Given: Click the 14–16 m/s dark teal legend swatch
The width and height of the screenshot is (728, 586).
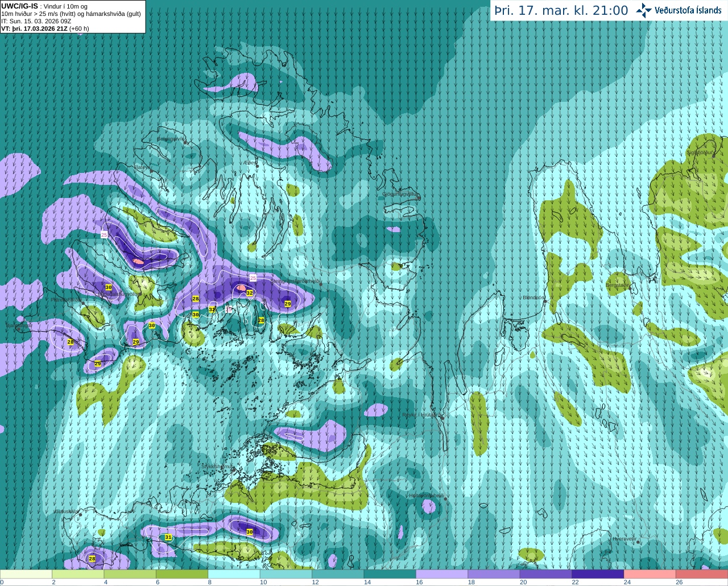Looking at the screenshot, I should tap(390, 574).
